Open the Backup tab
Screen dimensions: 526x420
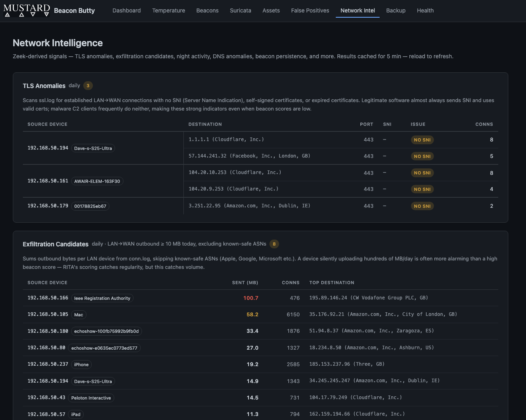click(x=396, y=10)
